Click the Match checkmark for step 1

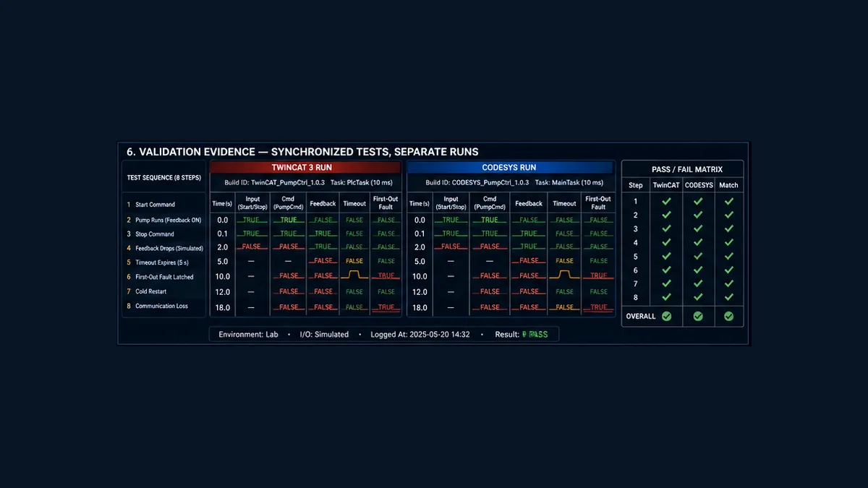[x=728, y=202]
